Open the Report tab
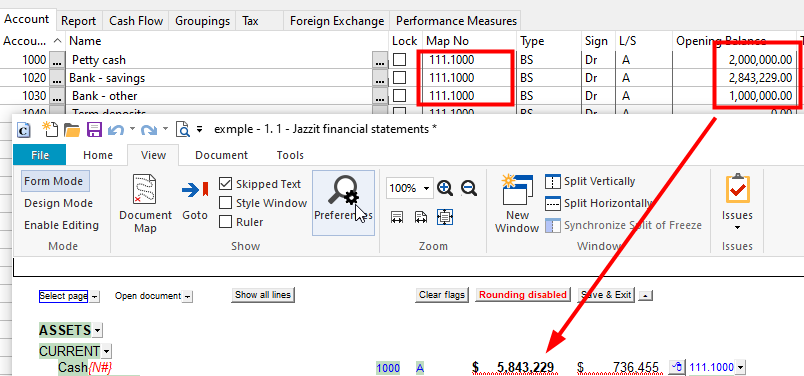This screenshot has height=376, width=804. (x=78, y=21)
